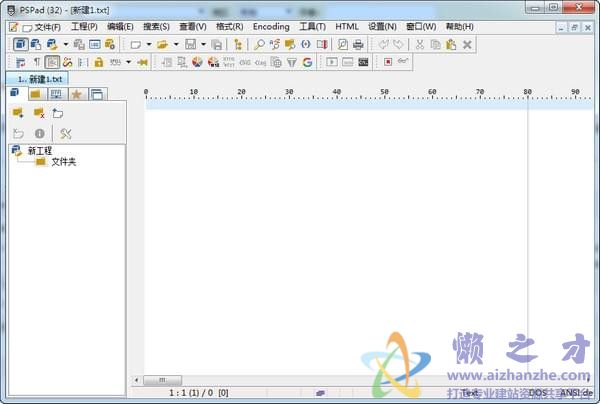Click the matching brackets icon
Viewport: 600px width, 404px height.
(306, 44)
